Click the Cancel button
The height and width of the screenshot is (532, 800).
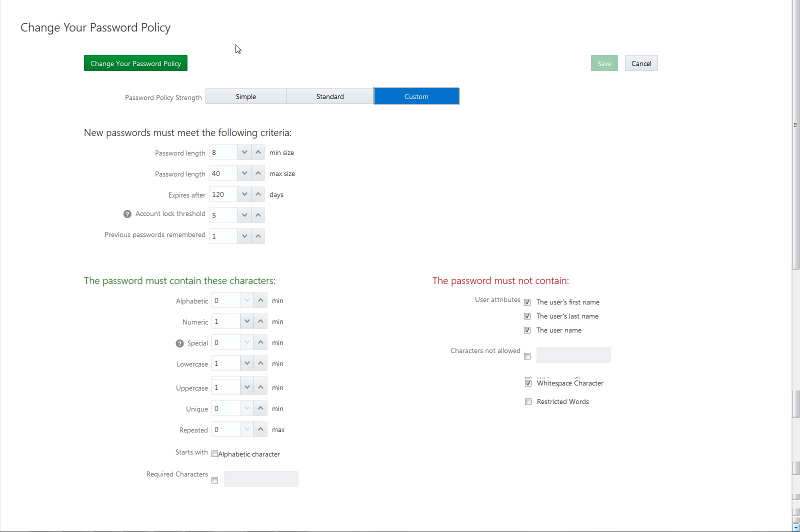641,63
